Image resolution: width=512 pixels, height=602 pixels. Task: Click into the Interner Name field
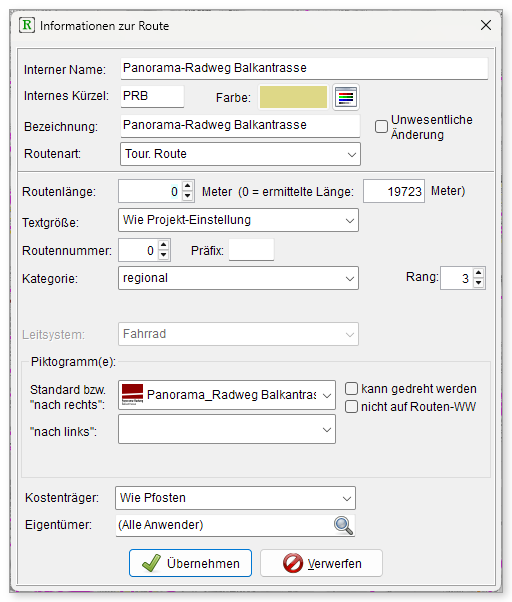coord(304,69)
